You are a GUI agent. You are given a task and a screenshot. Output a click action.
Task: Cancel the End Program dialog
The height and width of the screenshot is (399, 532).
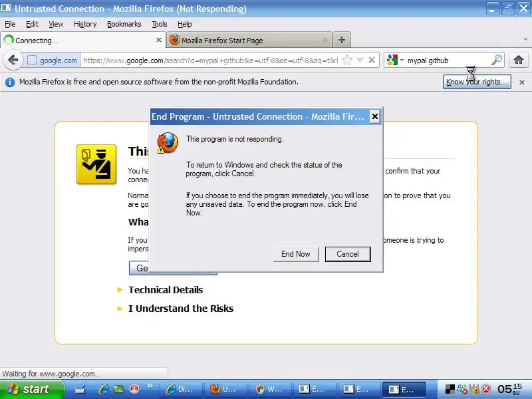click(x=348, y=254)
